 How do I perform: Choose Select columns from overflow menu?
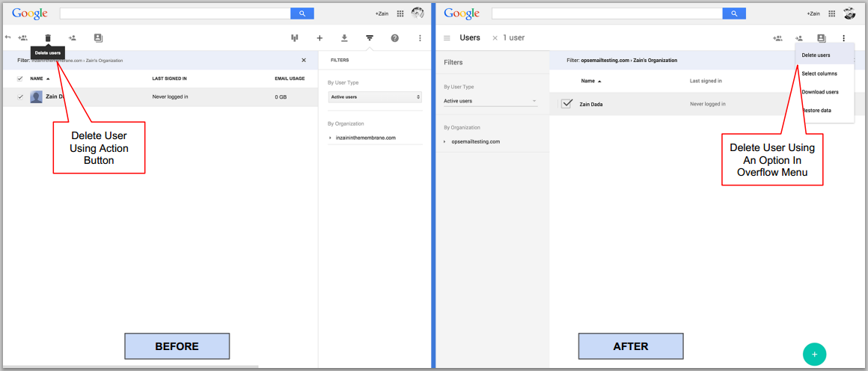(819, 73)
